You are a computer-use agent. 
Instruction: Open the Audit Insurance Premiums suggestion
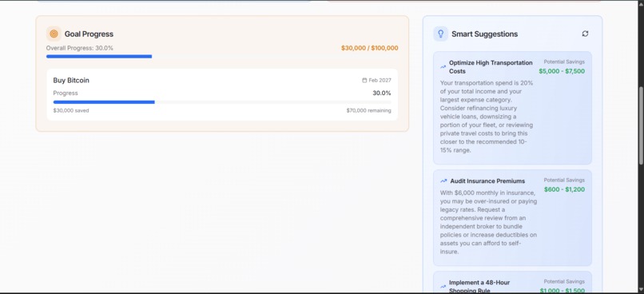(513, 218)
